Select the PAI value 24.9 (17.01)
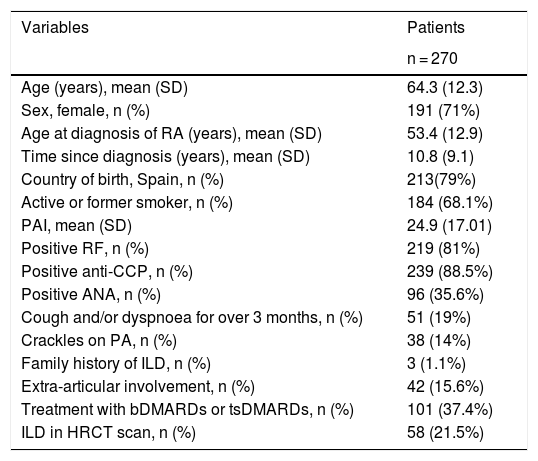Viewport: 538px width, 461px height. [x=449, y=226]
